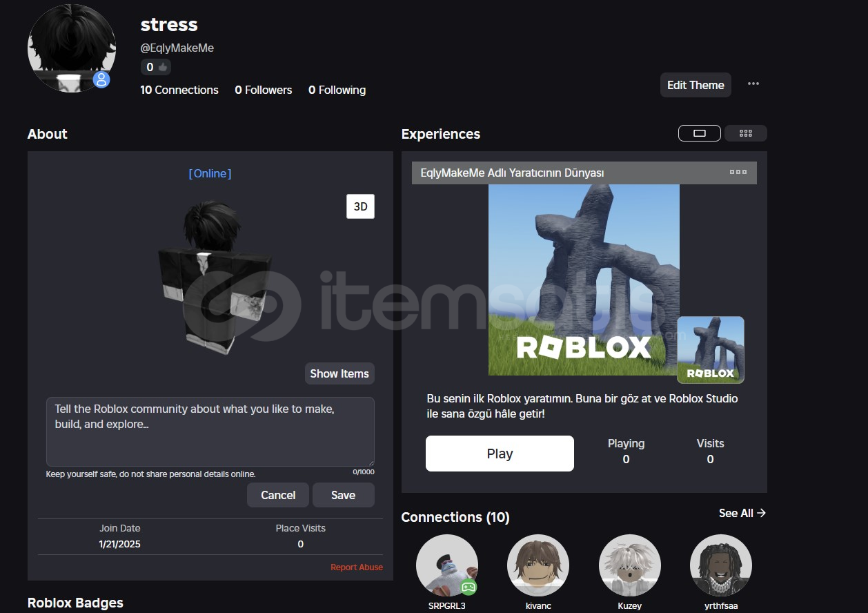
Task: Open the three-dot profile options menu
Action: coord(753,84)
